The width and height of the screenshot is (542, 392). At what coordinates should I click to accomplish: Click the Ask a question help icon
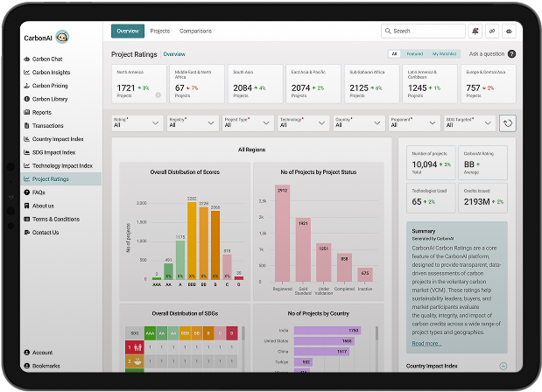click(511, 54)
